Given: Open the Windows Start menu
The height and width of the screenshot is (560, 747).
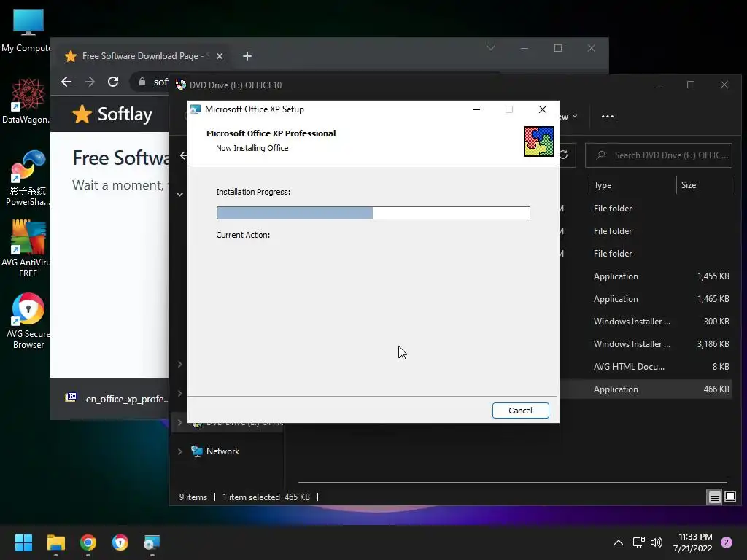Looking at the screenshot, I should point(23,542).
